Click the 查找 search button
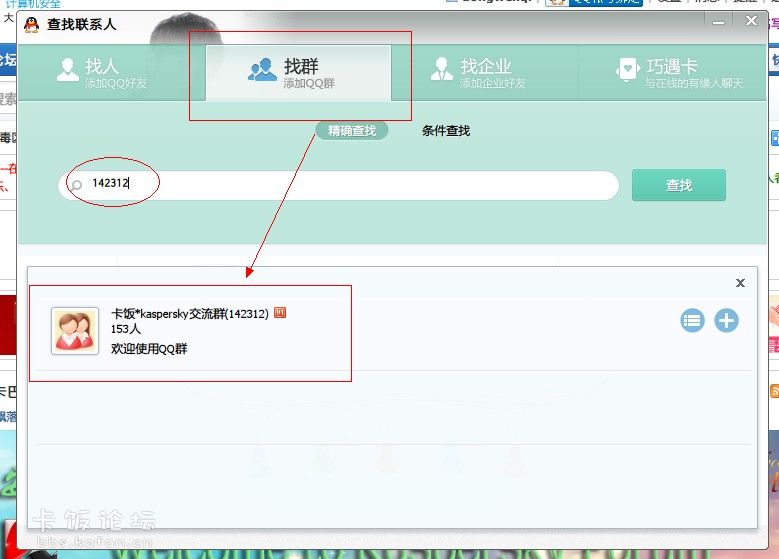779x559 pixels. pos(679,185)
